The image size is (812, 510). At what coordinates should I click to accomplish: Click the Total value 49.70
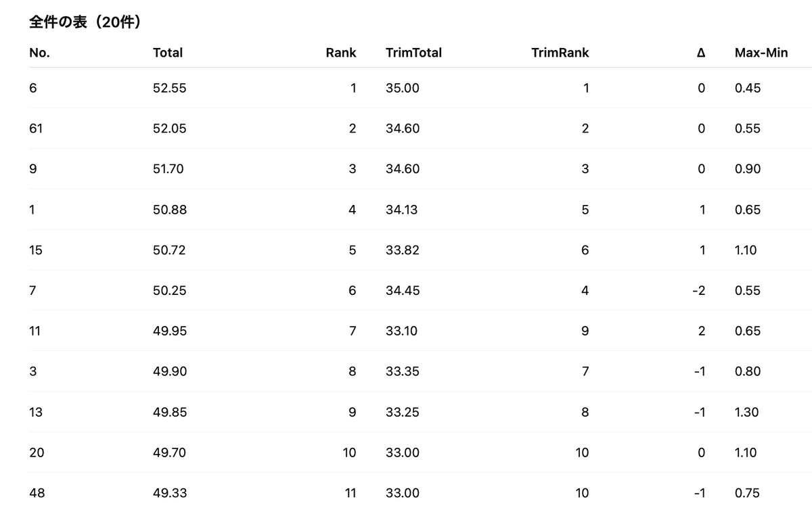(169, 453)
